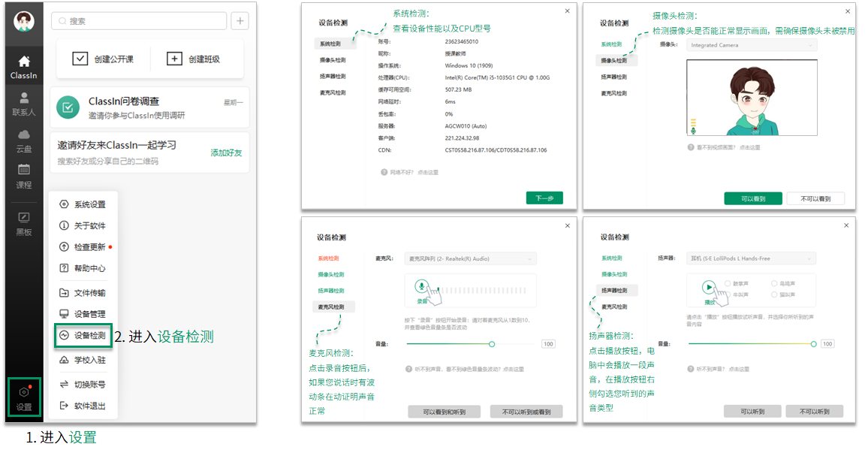Click the 可以看到和听到 button

tap(445, 412)
